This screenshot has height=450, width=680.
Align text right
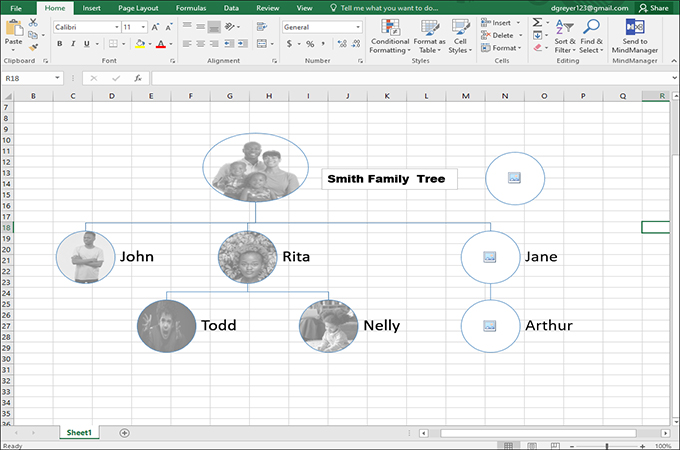(214, 44)
